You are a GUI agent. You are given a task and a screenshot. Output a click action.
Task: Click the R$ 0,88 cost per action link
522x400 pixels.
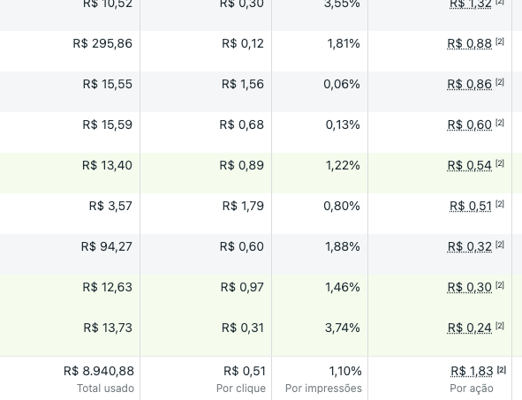(x=469, y=44)
